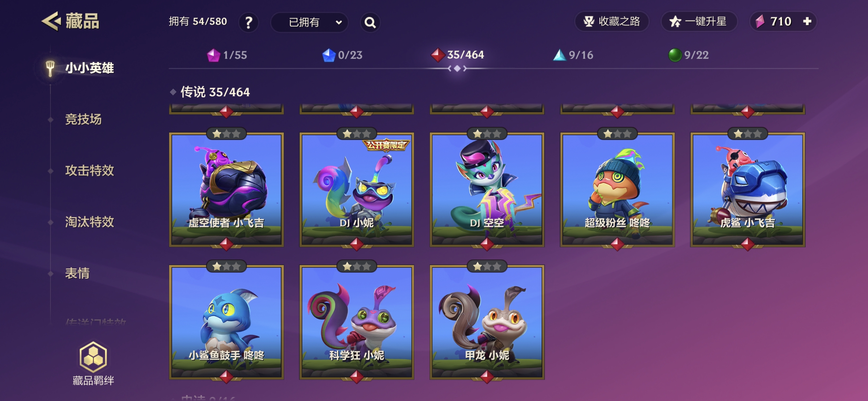Select the DJ 空空 card
This screenshot has height=401, width=868.
(487, 189)
